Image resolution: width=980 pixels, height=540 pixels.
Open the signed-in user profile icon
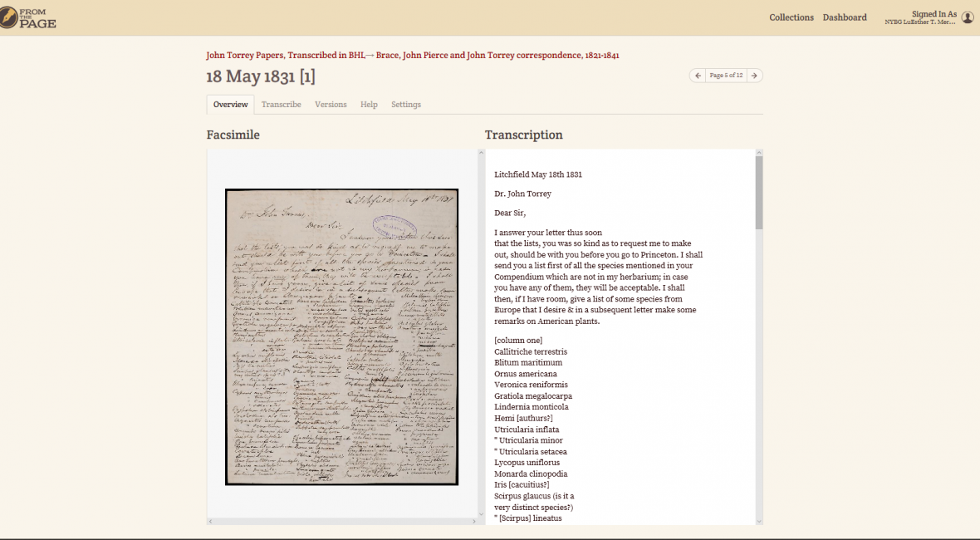pyautogui.click(x=968, y=17)
